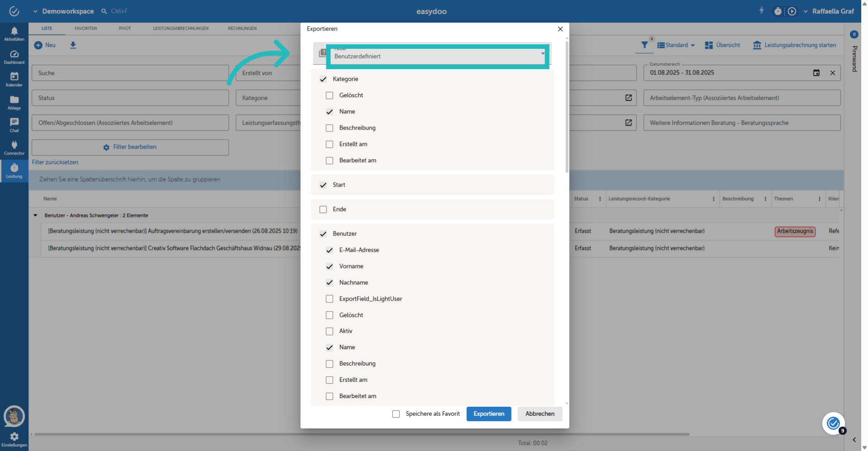This screenshot has height=451, width=868.
Task: Collapse Benutzer Andreas Schwengeler group
Action: (x=35, y=216)
